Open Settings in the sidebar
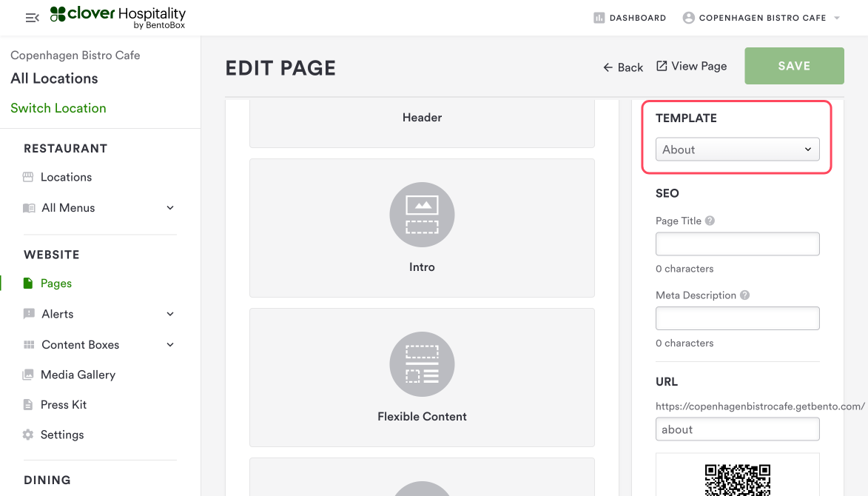 tap(62, 435)
